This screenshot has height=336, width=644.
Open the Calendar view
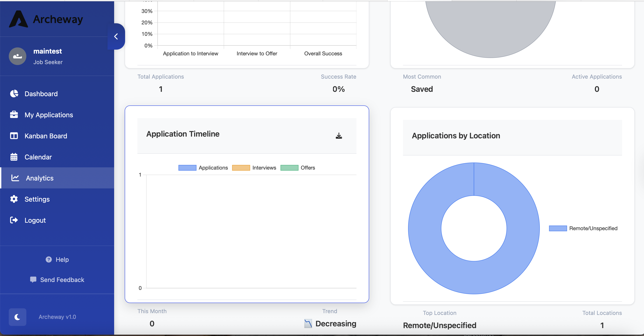tap(38, 157)
